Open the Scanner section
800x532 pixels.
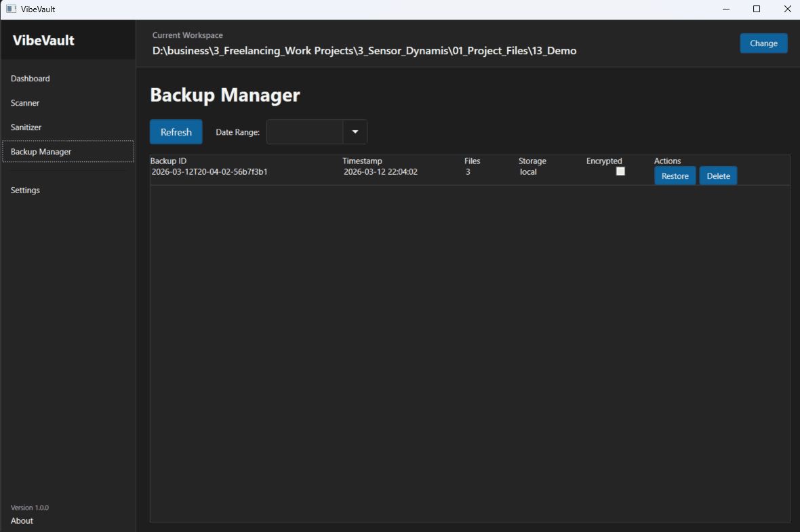coord(25,102)
